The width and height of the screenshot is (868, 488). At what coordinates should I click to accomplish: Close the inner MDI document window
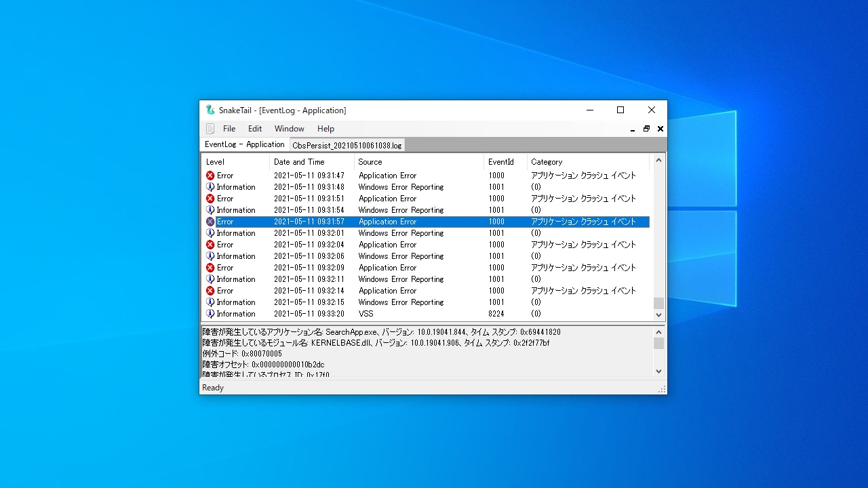[x=660, y=129]
